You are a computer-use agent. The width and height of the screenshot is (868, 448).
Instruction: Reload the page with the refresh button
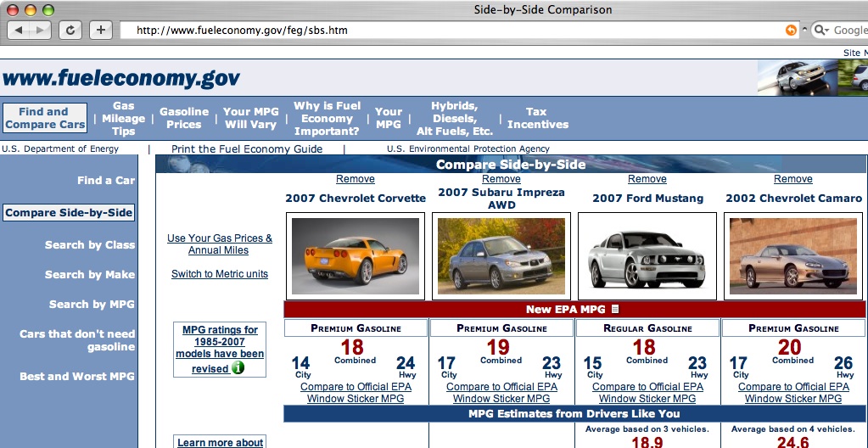[70, 30]
